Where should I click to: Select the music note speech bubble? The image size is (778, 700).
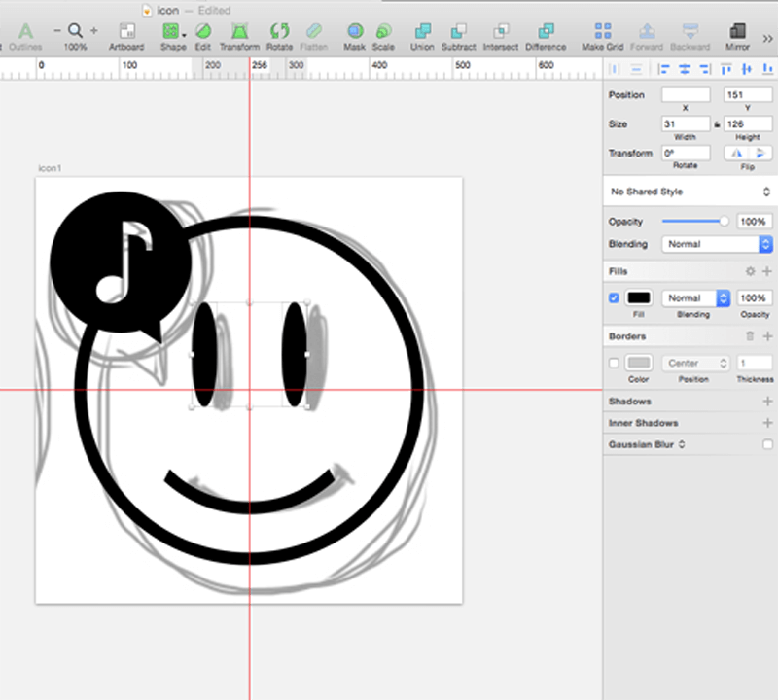point(121,265)
